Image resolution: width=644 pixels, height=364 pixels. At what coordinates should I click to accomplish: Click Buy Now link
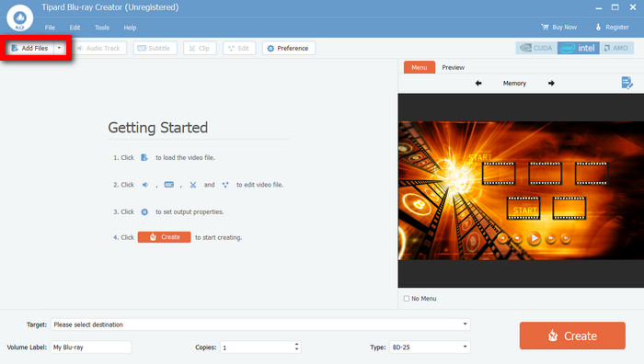[559, 27]
